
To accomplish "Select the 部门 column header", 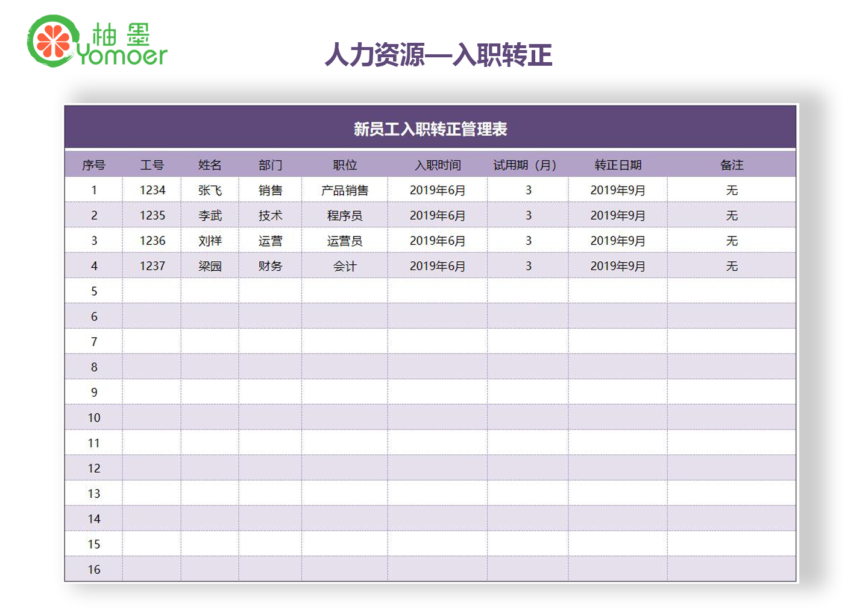I will [270, 165].
